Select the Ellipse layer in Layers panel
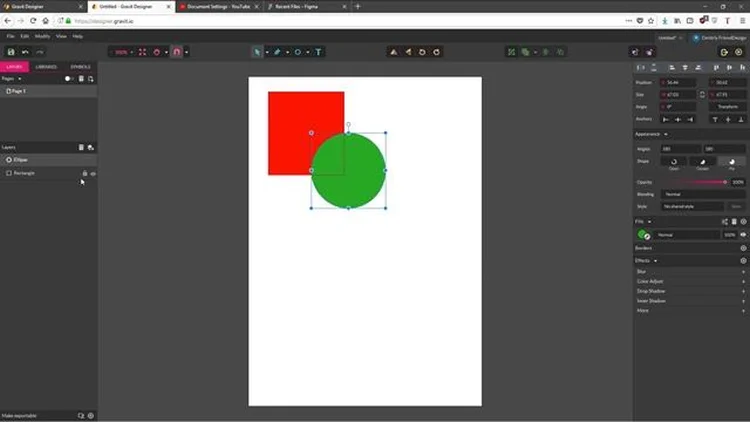This screenshot has width=750, height=422. pos(48,160)
